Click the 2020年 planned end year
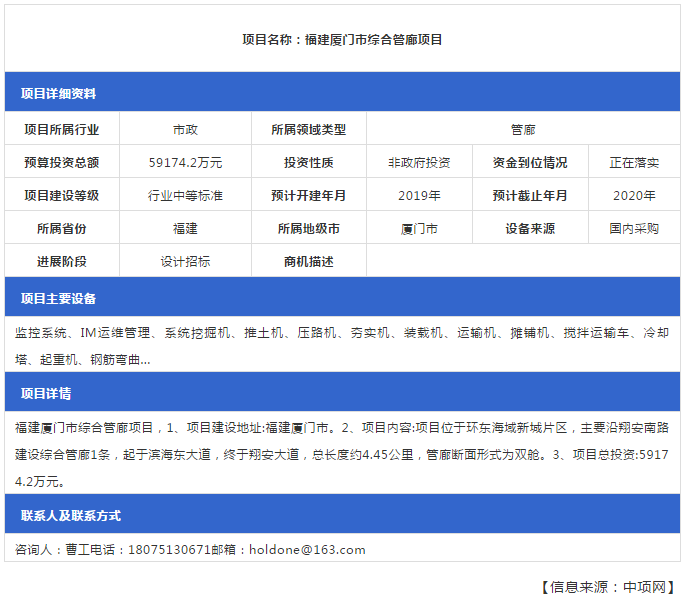Image resolution: width=686 pixels, height=597 pixels. coord(634,196)
